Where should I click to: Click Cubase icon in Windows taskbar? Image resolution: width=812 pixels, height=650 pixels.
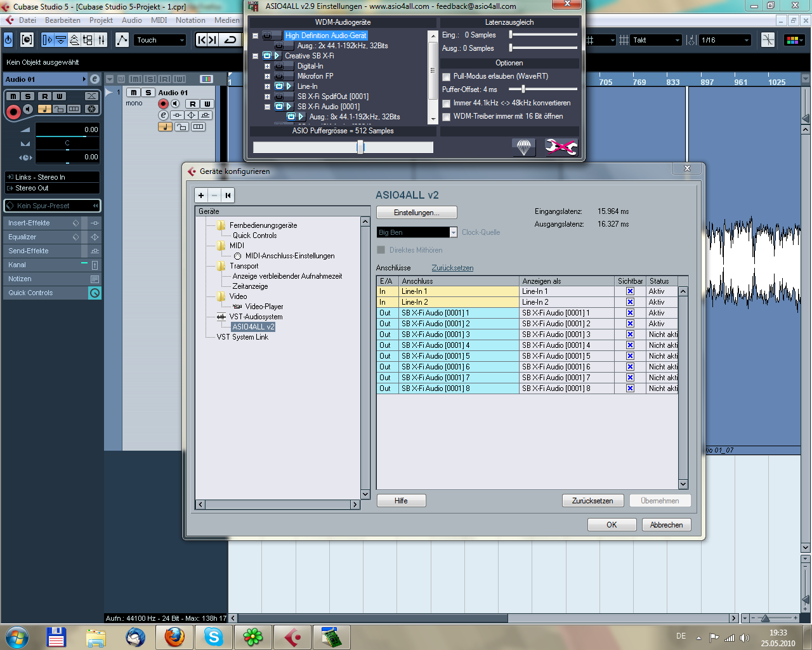(292, 637)
